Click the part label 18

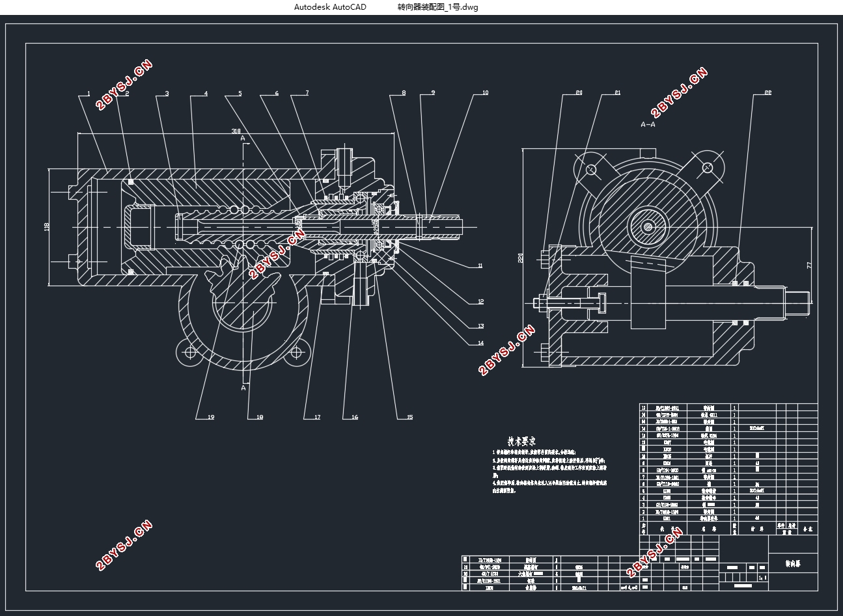(259, 418)
